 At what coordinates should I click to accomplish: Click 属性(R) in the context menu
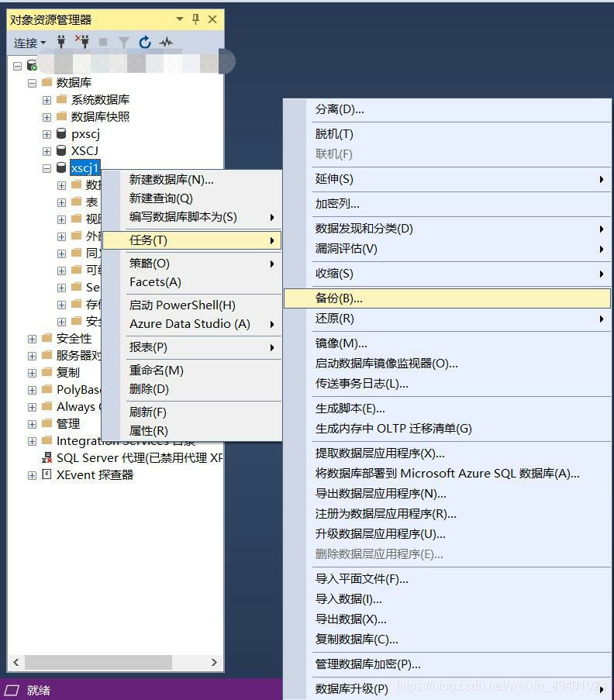point(149,430)
